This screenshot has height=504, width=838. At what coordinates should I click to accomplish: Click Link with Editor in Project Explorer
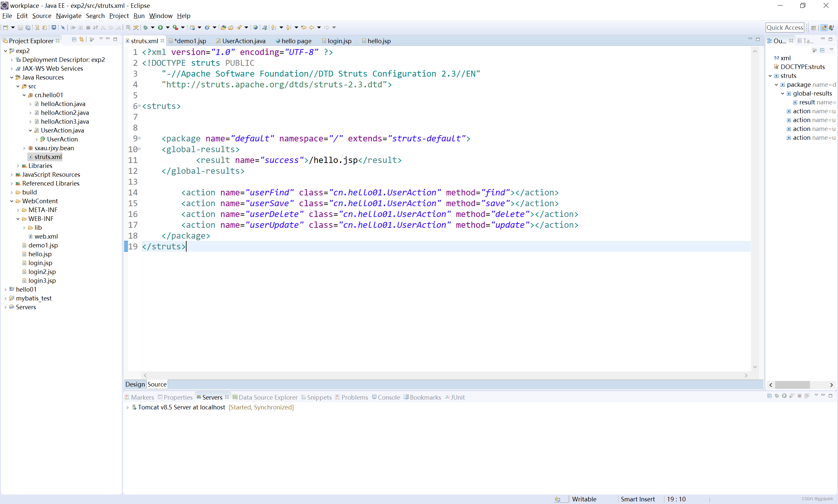pyautogui.click(x=82, y=40)
